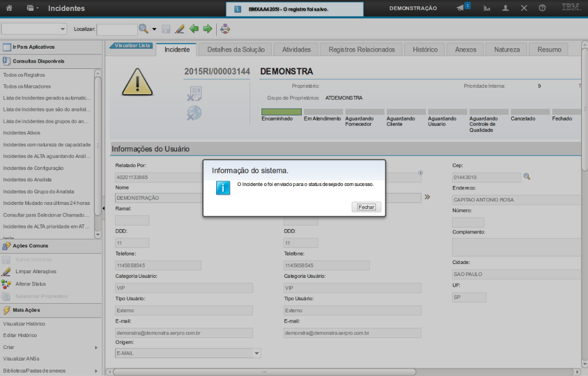Open the bulletin board megaphone icon

pyautogui.click(x=460, y=8)
